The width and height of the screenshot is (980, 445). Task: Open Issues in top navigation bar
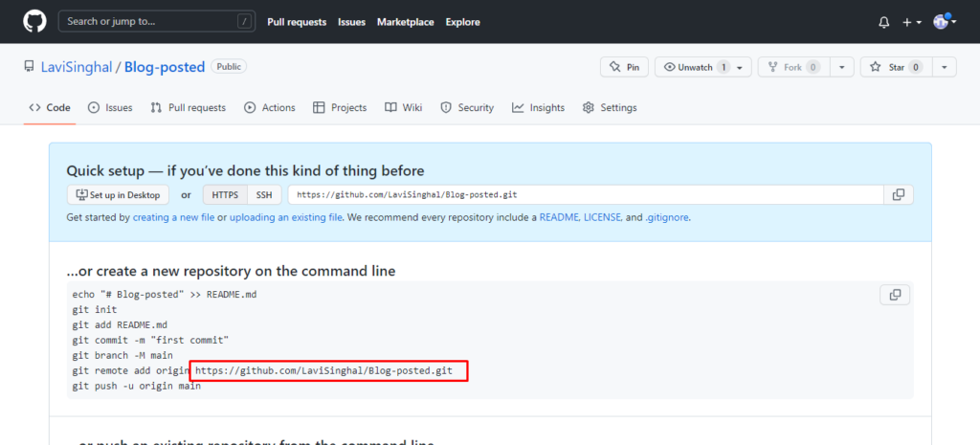(x=352, y=22)
